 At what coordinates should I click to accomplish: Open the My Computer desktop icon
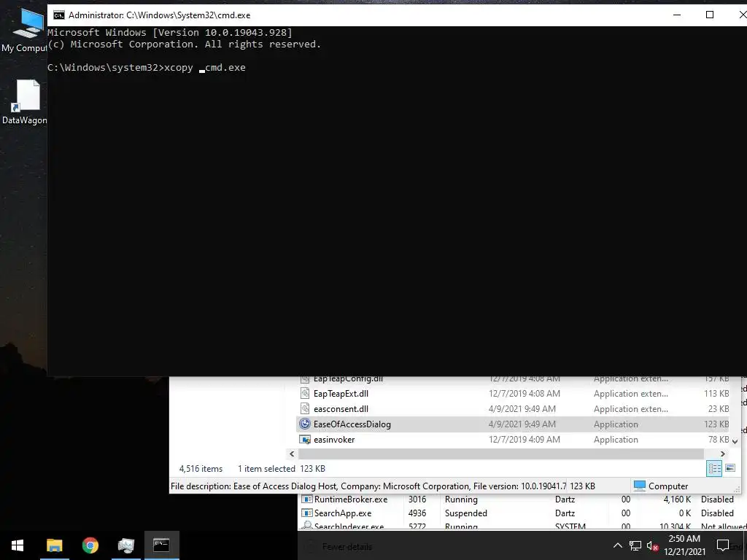(24, 30)
